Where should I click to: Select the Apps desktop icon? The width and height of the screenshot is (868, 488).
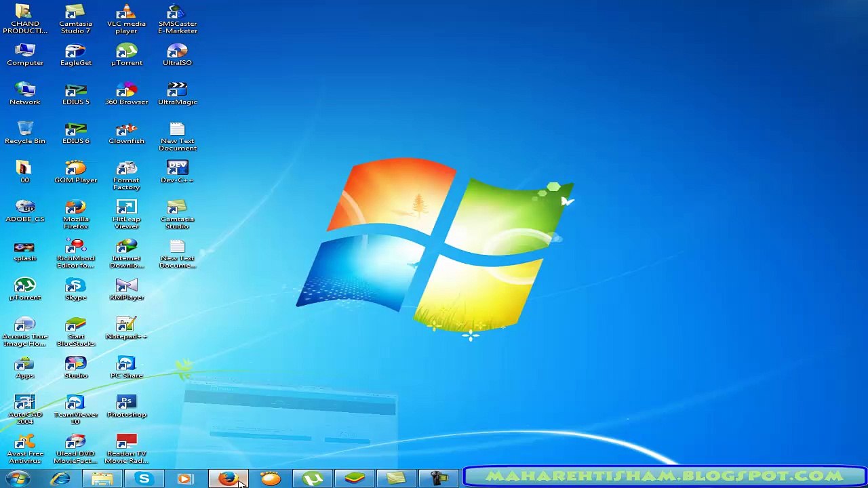[x=25, y=367]
